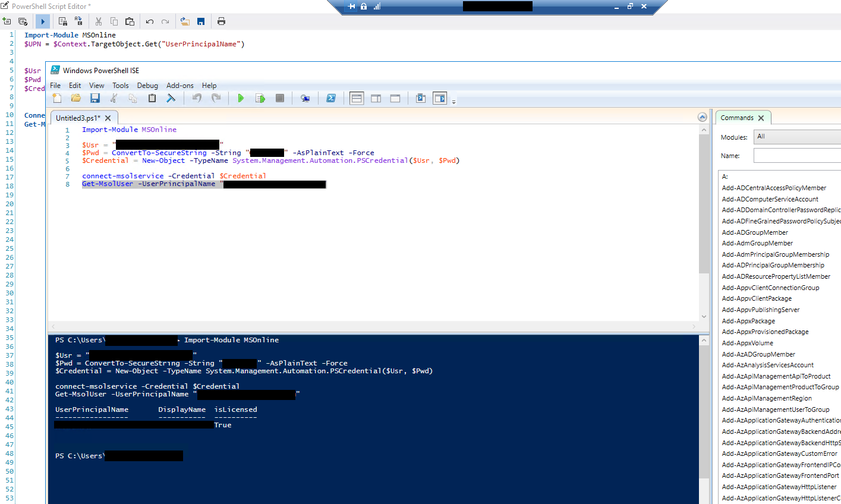Select Add-AppxPackage in commands list
This screenshot has width=841, height=504.
(748, 321)
